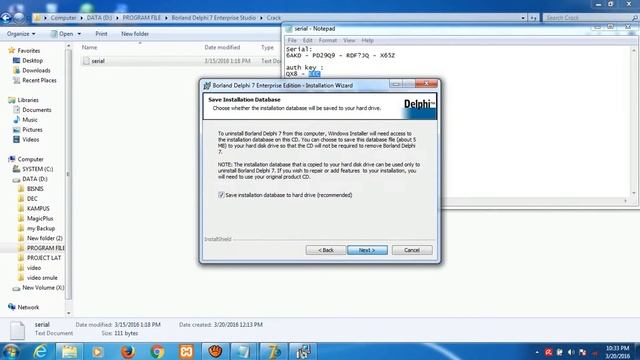Open the media player taskbar icon
This screenshot has height=360, width=640.
pos(98,351)
